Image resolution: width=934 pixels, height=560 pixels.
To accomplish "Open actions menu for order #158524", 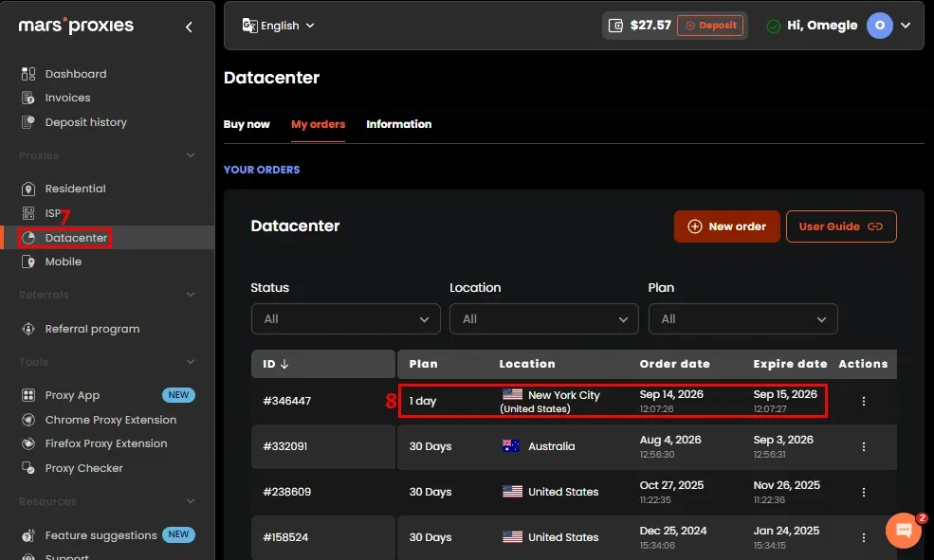I will [x=863, y=537].
